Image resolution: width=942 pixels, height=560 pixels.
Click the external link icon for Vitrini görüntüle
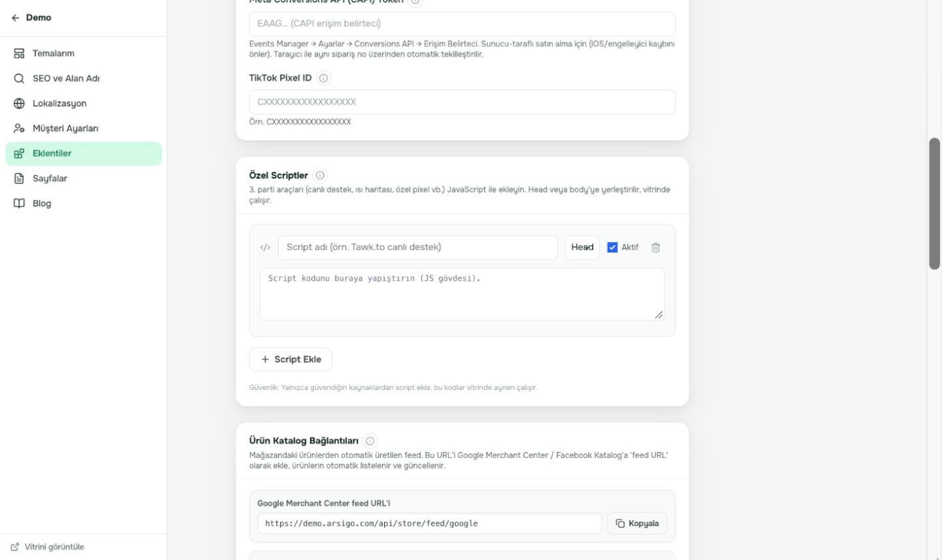tap(15, 547)
